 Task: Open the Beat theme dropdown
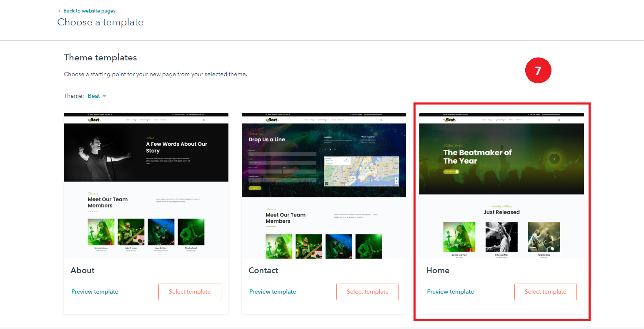pos(94,96)
